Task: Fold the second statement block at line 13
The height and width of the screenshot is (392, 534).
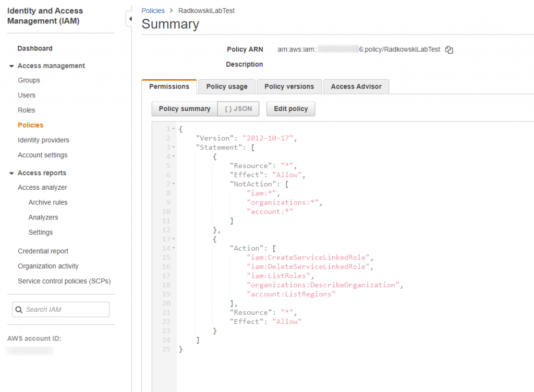Action: [x=173, y=239]
